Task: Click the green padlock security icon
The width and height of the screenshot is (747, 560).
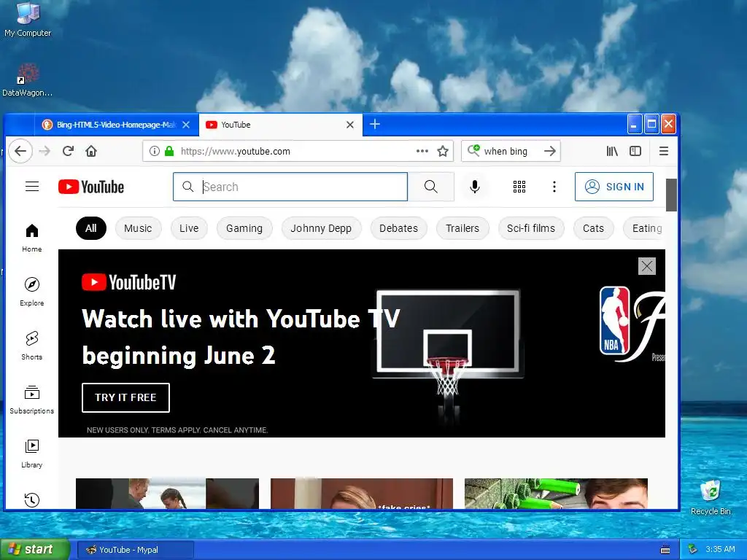Action: point(169,152)
